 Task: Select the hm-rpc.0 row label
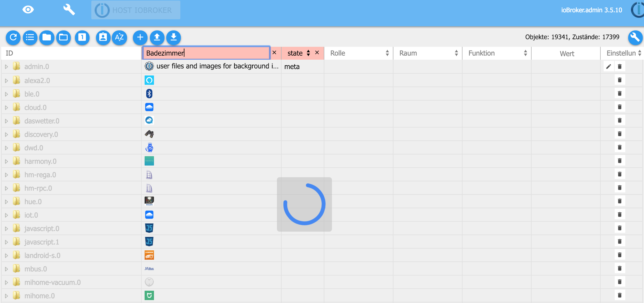pos(38,188)
